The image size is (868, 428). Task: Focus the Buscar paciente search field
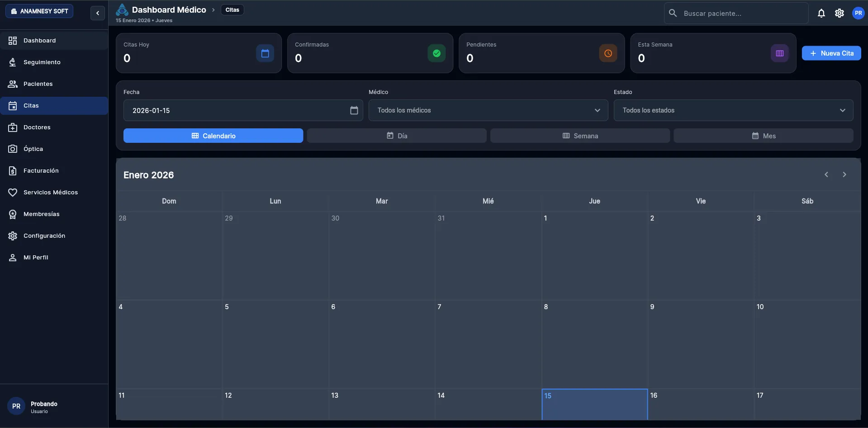click(736, 13)
